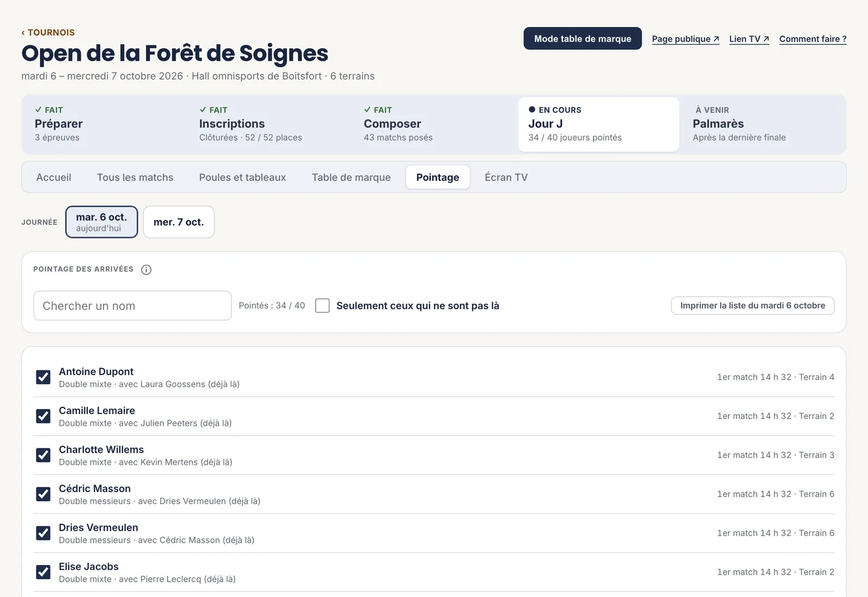868x597 pixels.
Task: Click the name Antoine Dupont
Action: [x=96, y=372]
